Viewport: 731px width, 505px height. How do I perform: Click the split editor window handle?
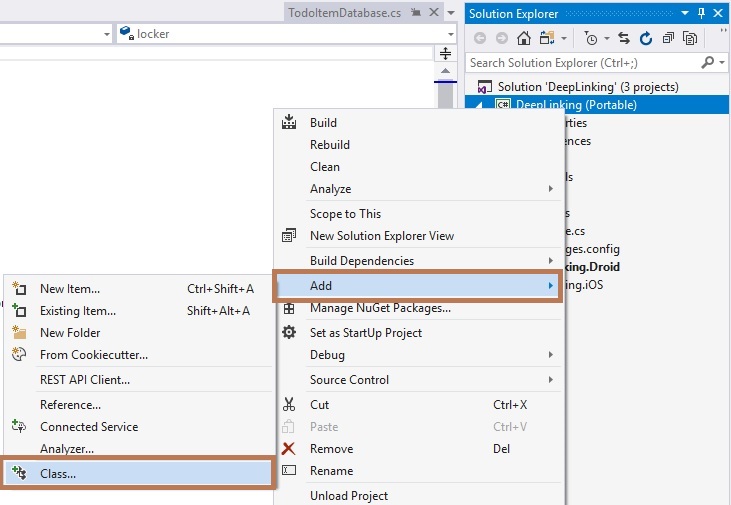tap(445, 53)
